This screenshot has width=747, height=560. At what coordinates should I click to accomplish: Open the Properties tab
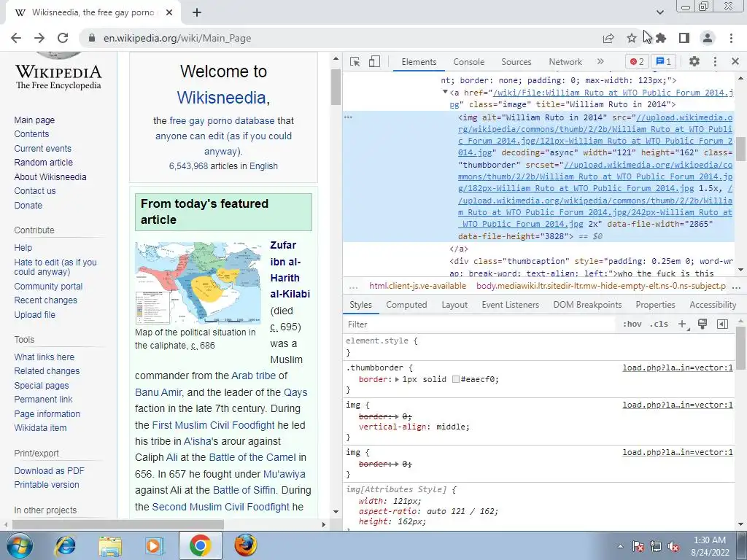coord(655,305)
